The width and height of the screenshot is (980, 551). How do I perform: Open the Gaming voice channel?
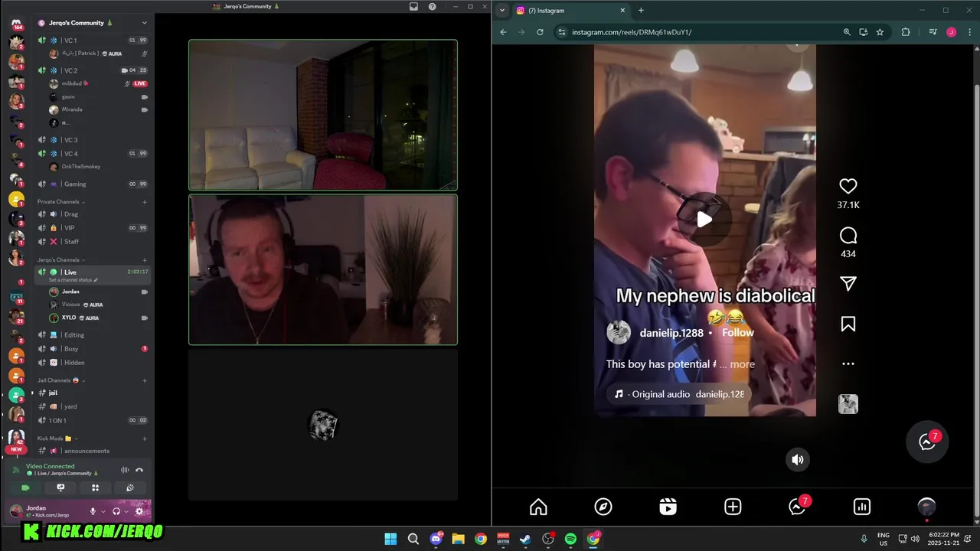(93, 184)
